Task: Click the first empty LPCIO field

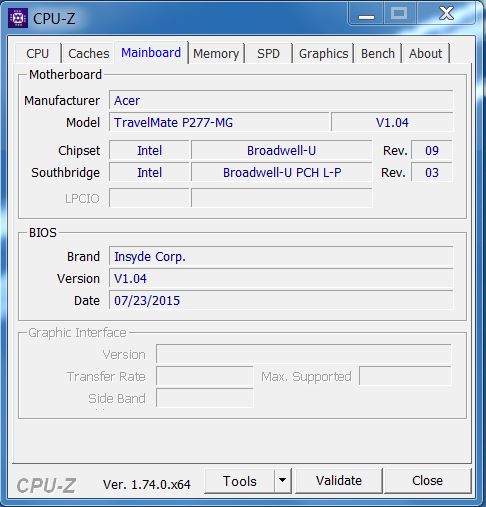Action: coord(149,198)
